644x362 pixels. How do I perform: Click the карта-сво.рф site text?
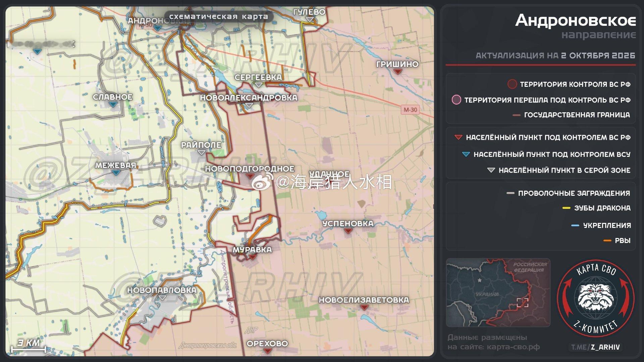click(513, 347)
